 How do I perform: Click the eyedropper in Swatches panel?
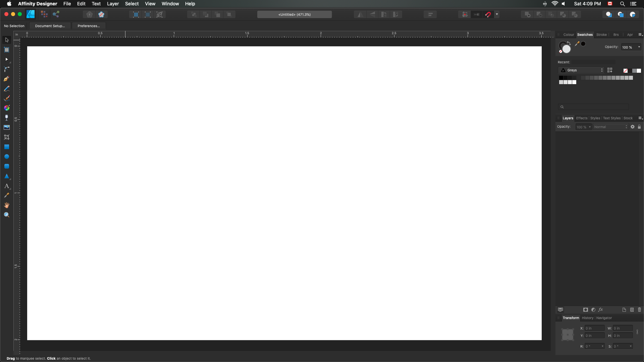(577, 44)
